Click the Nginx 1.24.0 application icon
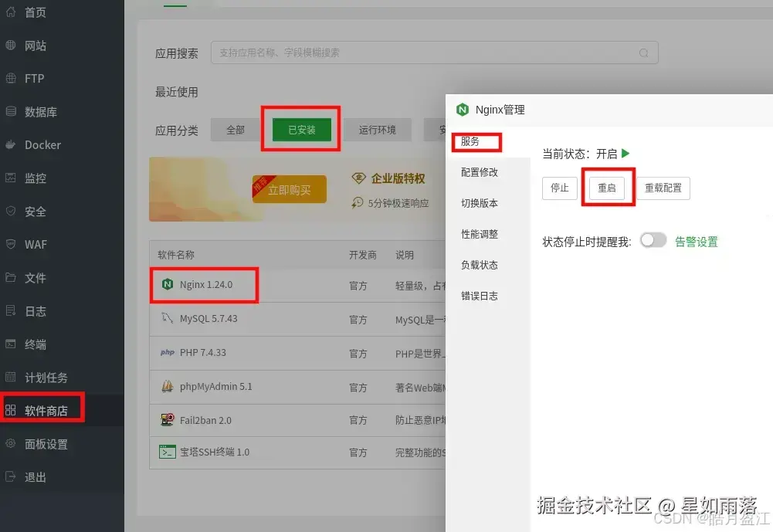The width and height of the screenshot is (773, 532). click(x=168, y=286)
